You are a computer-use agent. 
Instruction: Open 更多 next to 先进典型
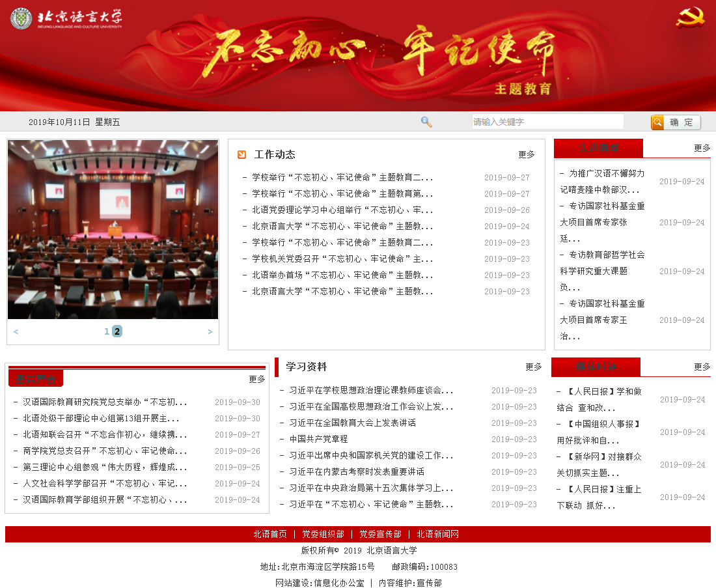tap(702, 148)
